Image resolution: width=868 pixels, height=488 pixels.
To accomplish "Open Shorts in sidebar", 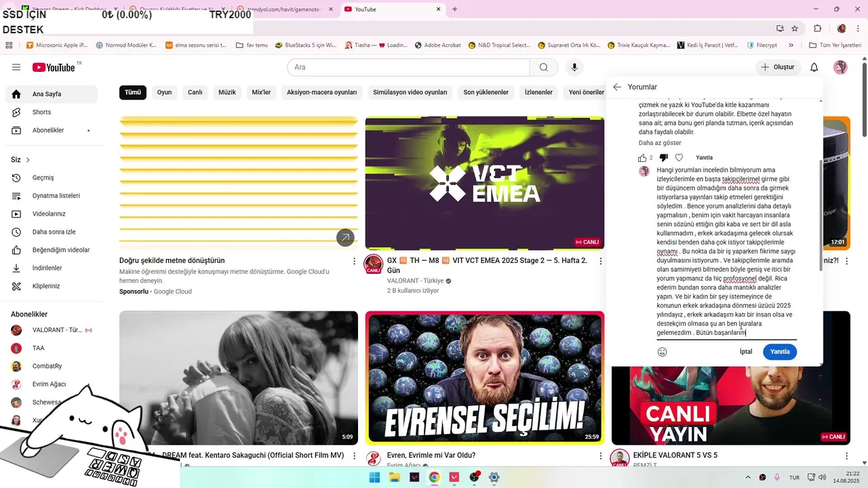I will pyautogui.click(x=52, y=113).
